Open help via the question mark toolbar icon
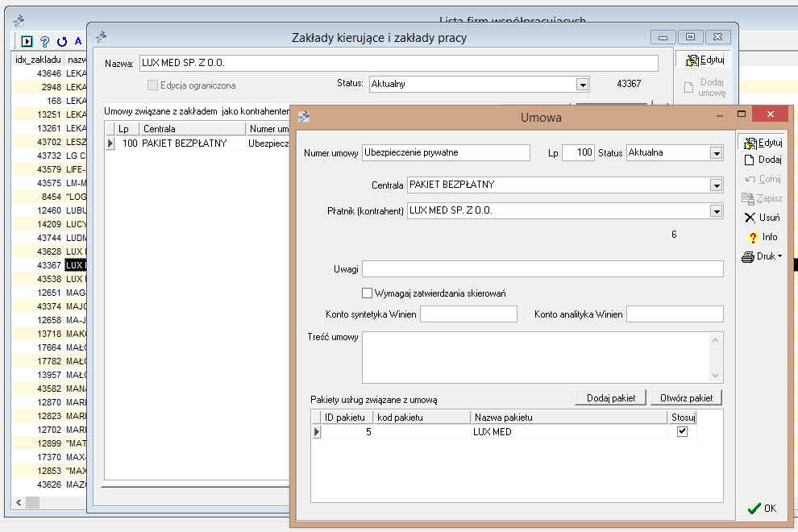This screenshot has height=532, width=798. [x=45, y=41]
